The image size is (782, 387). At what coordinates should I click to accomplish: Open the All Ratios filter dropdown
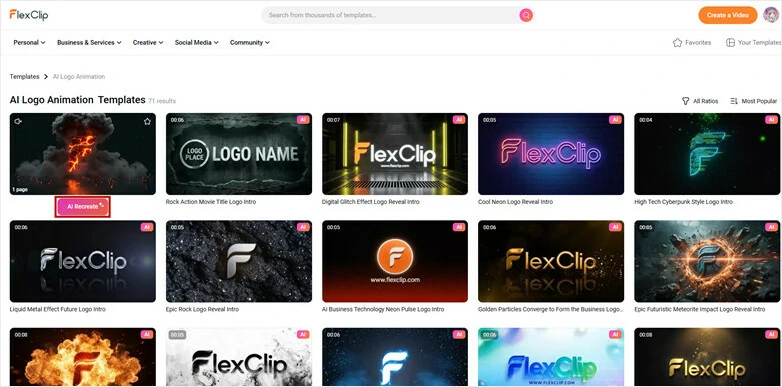[700, 101]
